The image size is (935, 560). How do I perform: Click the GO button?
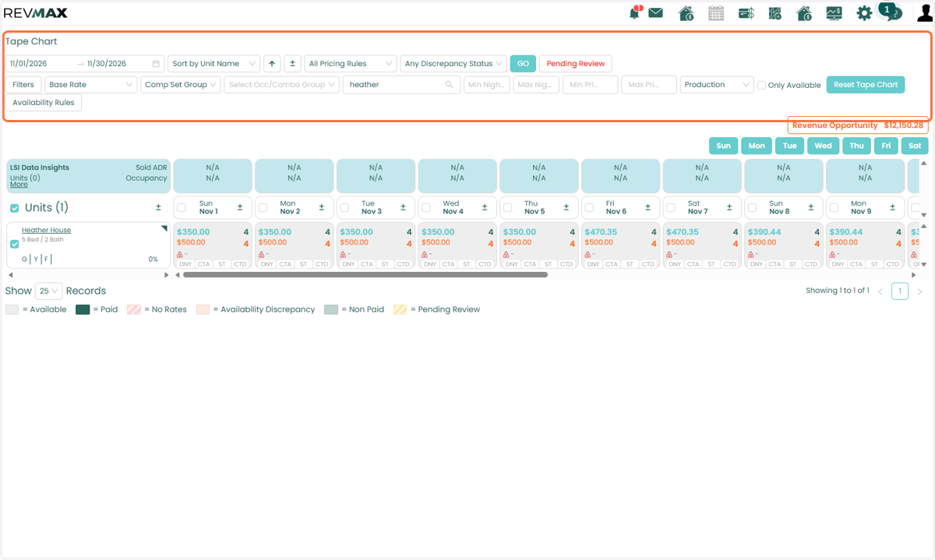click(x=523, y=64)
